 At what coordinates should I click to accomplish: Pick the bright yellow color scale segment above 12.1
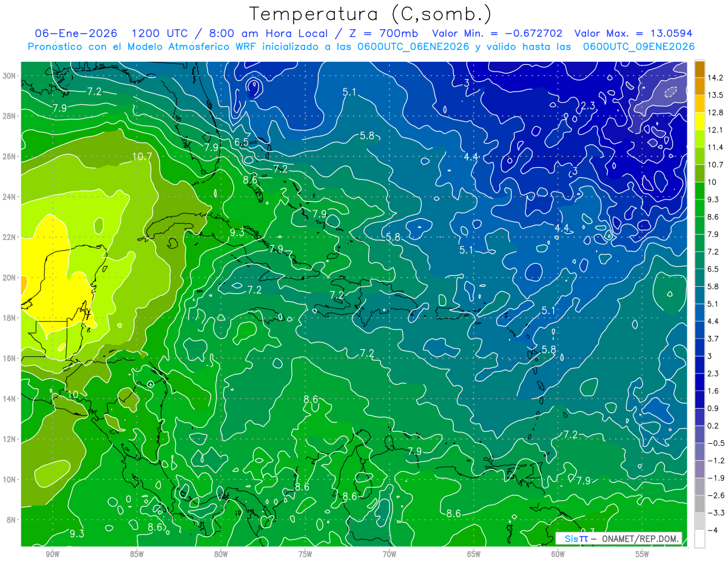click(699, 121)
